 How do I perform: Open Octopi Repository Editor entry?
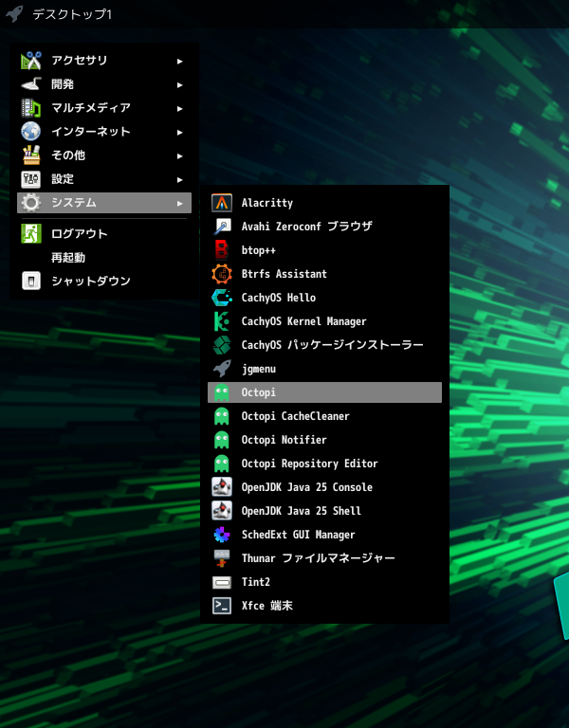[324, 464]
